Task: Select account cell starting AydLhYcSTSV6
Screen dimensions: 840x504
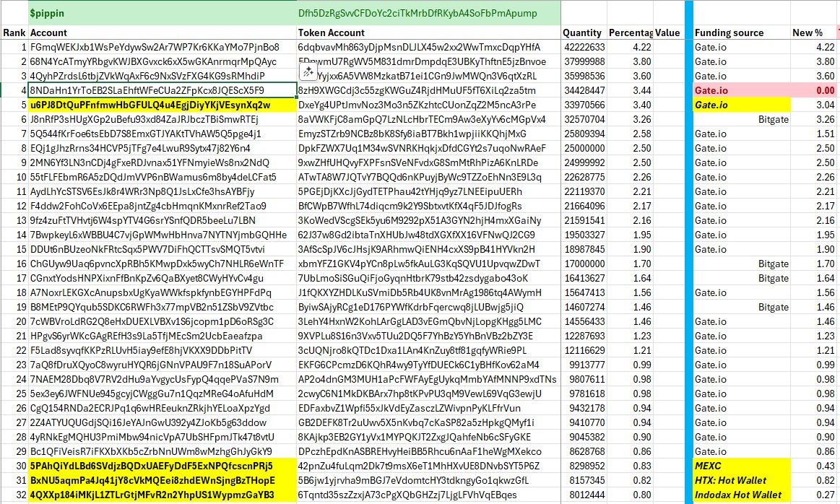Action: [x=163, y=192]
